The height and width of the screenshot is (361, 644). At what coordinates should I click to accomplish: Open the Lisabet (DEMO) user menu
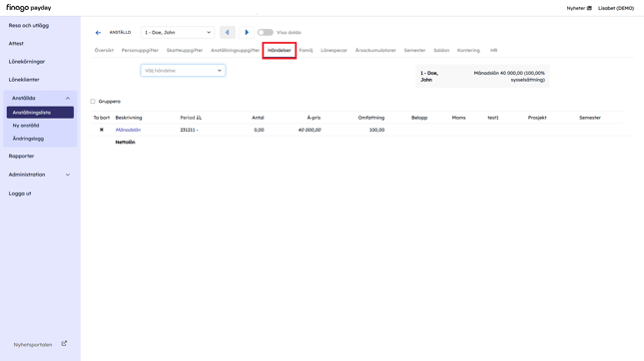coord(616,8)
